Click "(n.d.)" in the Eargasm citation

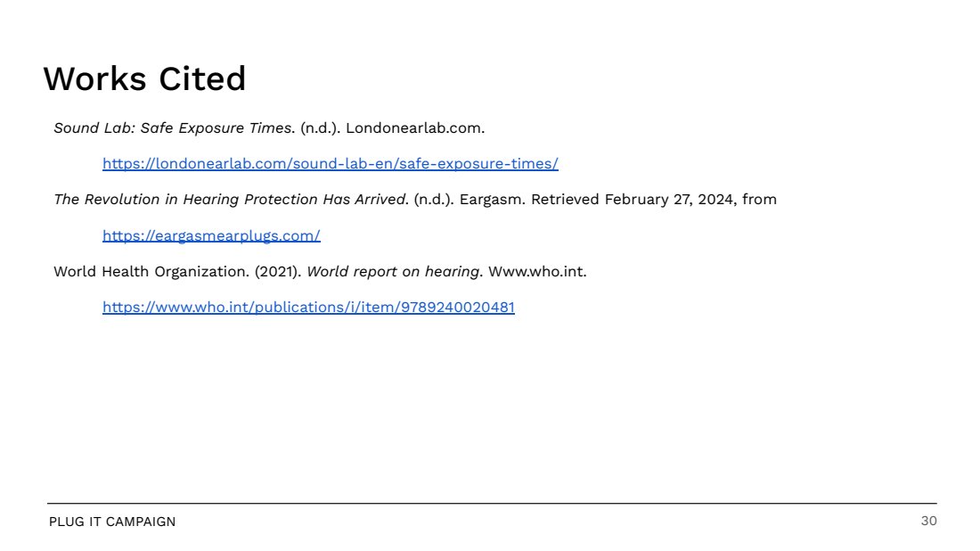point(434,200)
